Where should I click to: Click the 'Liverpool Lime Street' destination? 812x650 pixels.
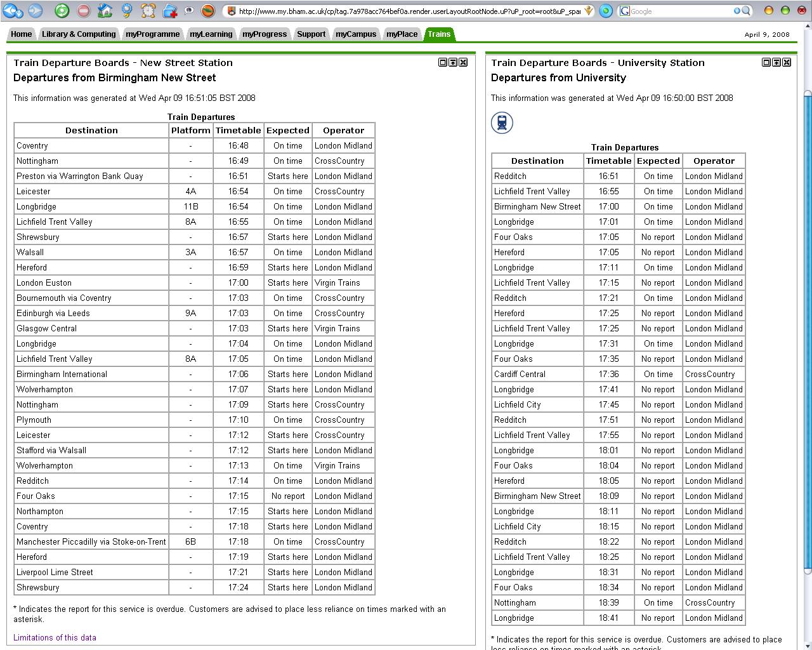[x=55, y=572]
